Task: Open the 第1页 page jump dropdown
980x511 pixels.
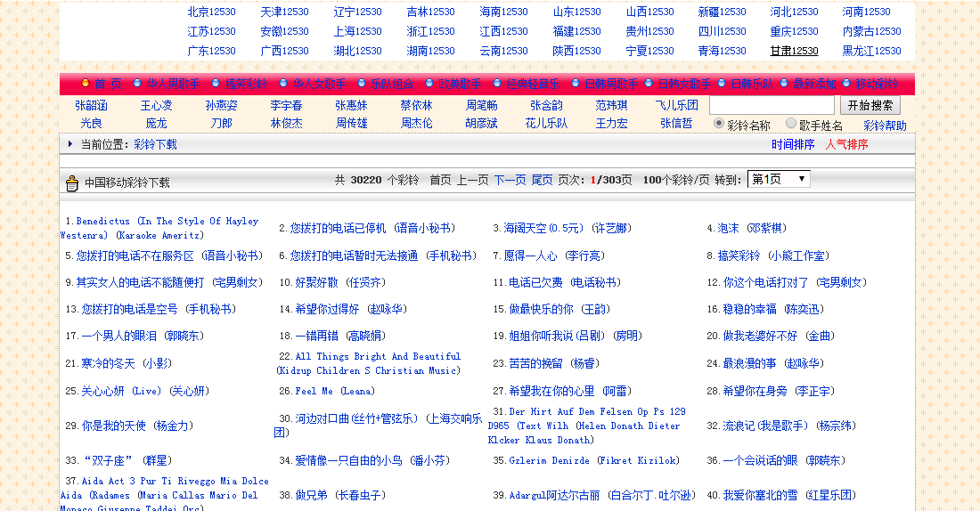Action: pos(778,179)
